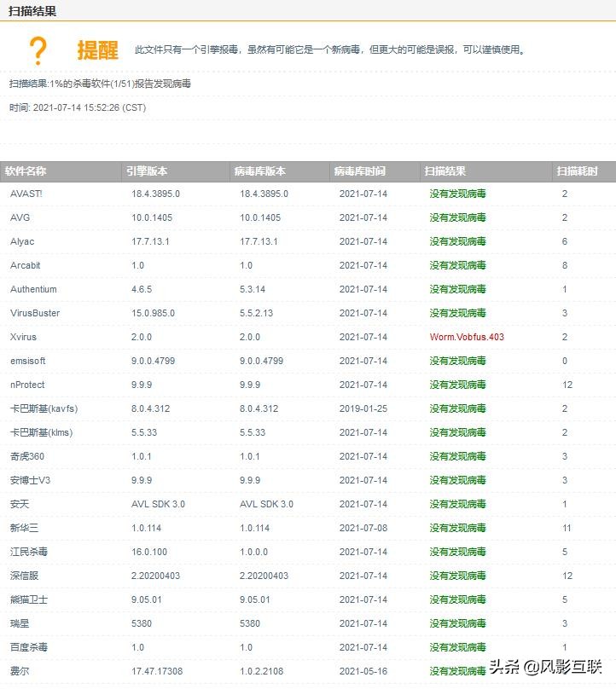Viewport: 616px width, 689px height.
Task: Click engine version 9.0.0.4799 for emsisoft
Action: pyautogui.click(x=153, y=361)
